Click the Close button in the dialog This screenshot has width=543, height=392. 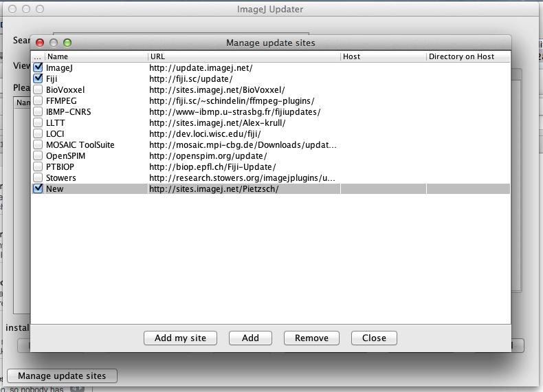374,338
